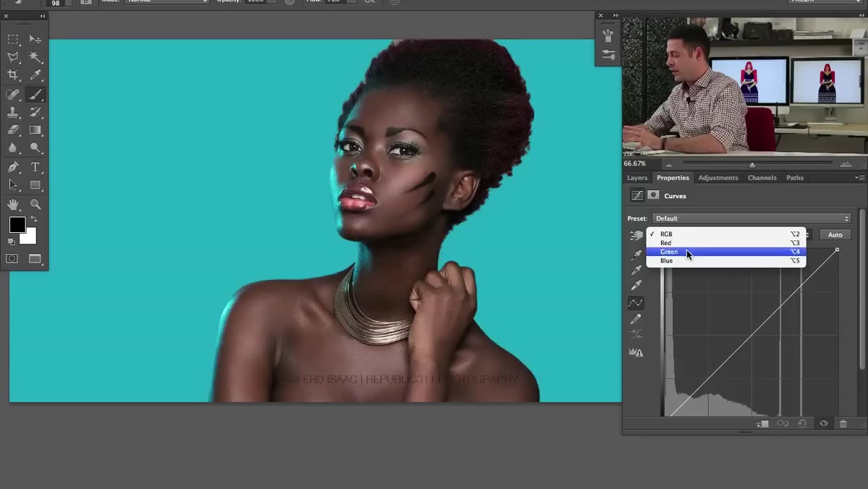The width and height of the screenshot is (868, 489).
Task: Click the layer mask icon beside Curves
Action: [x=653, y=195]
